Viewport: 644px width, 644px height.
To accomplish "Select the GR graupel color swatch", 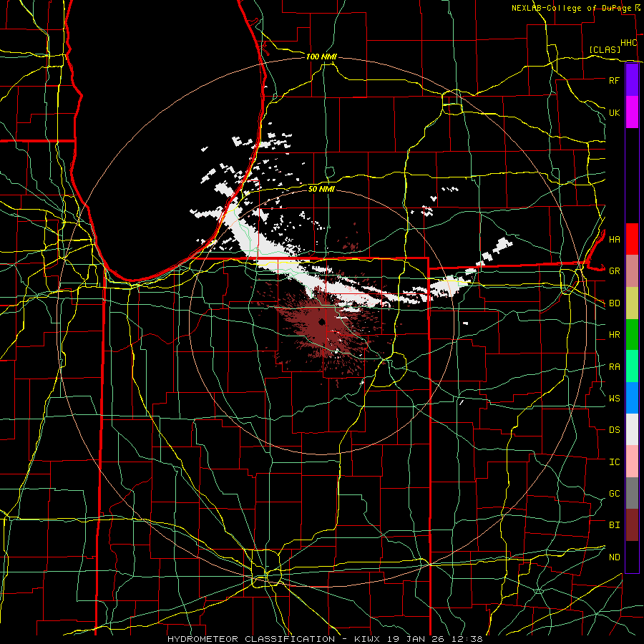I will [632, 271].
